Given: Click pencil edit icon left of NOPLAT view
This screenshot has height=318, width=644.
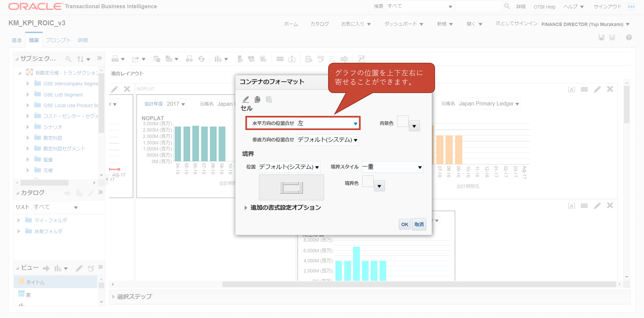Looking at the screenshot, I should 114,89.
